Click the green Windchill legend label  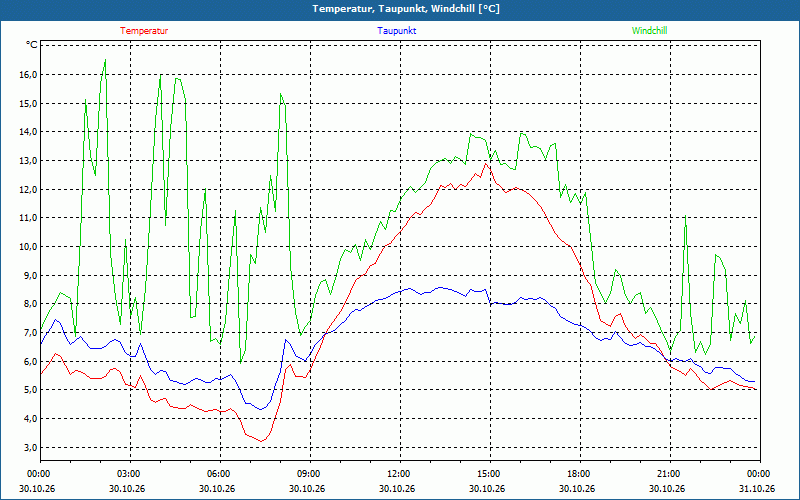pos(649,31)
